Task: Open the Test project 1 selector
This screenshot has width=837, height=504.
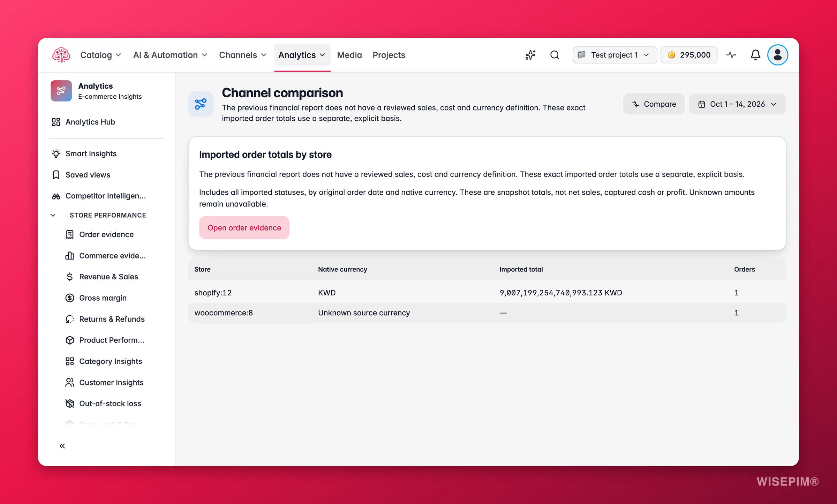Action: click(614, 55)
